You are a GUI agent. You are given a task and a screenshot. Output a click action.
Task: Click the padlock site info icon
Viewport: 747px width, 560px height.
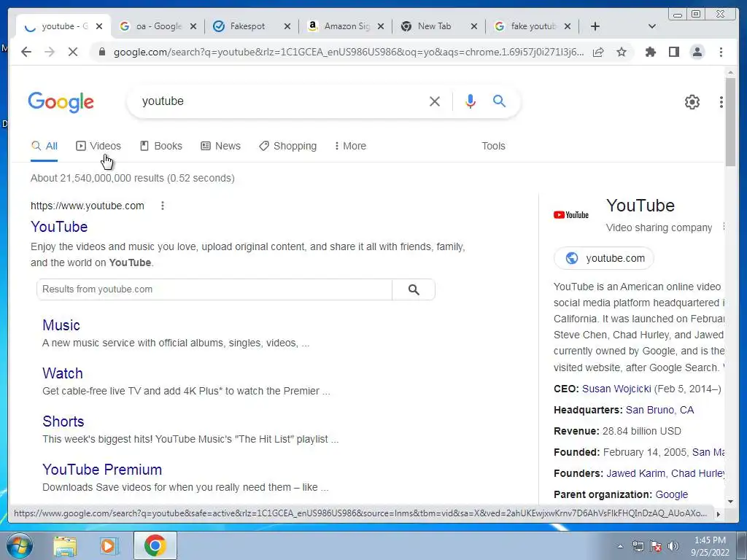coord(101,52)
